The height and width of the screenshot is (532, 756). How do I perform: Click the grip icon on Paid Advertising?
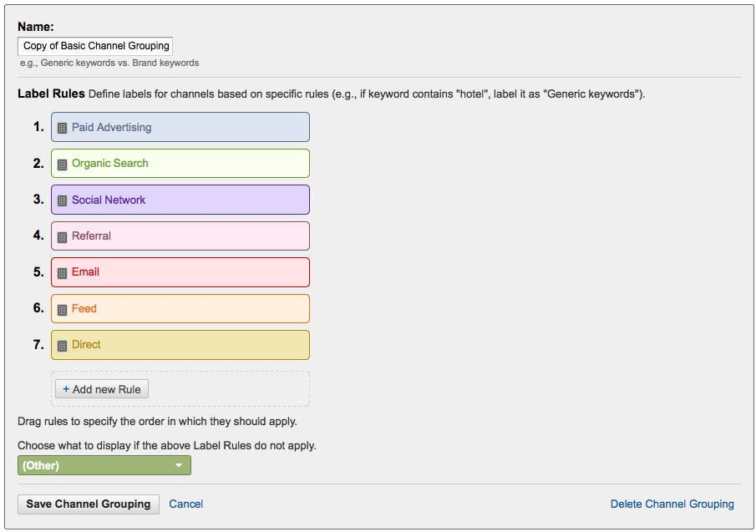pyautogui.click(x=62, y=128)
